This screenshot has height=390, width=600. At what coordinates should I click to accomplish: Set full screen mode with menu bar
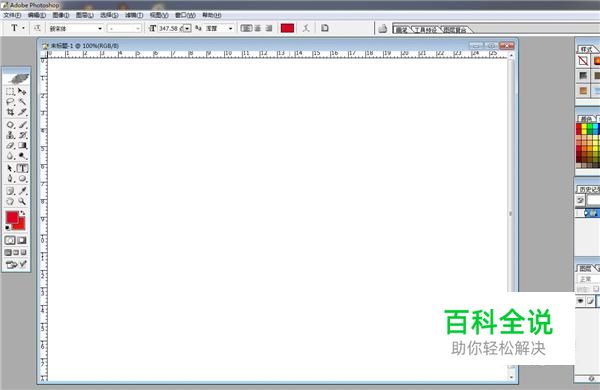[16, 253]
